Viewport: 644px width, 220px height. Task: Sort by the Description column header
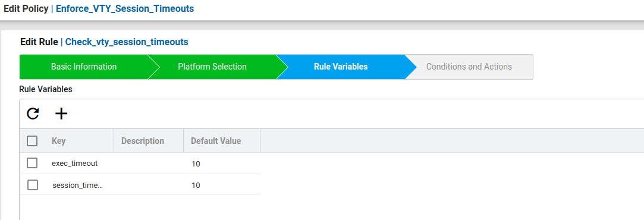(x=143, y=141)
